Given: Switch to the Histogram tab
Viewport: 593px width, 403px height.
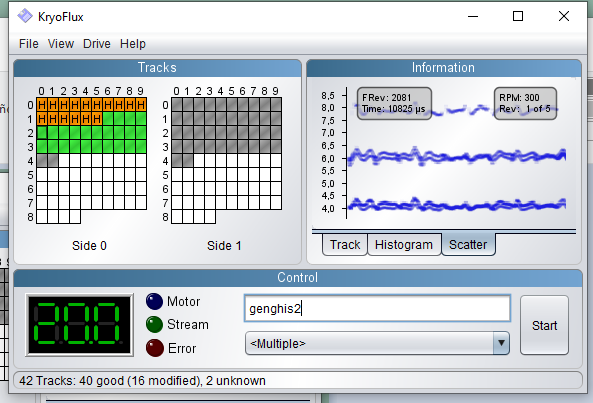Looking at the screenshot, I should click(404, 245).
